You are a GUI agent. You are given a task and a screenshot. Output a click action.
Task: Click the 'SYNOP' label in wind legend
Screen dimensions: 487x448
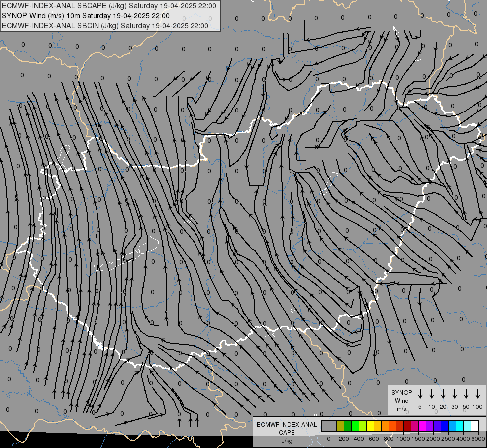(x=401, y=392)
